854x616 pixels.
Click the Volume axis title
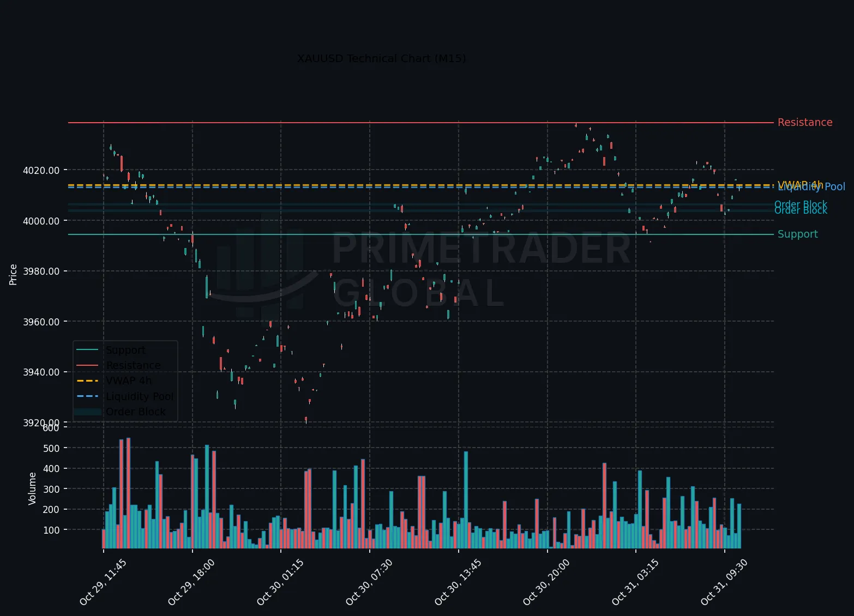coord(32,488)
